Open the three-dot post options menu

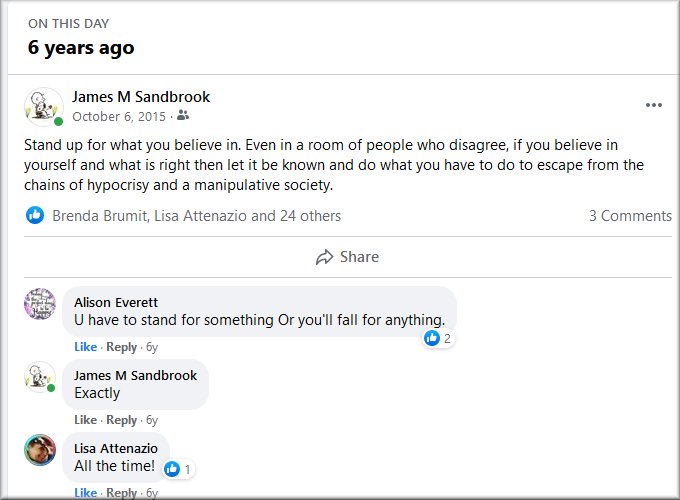[654, 105]
